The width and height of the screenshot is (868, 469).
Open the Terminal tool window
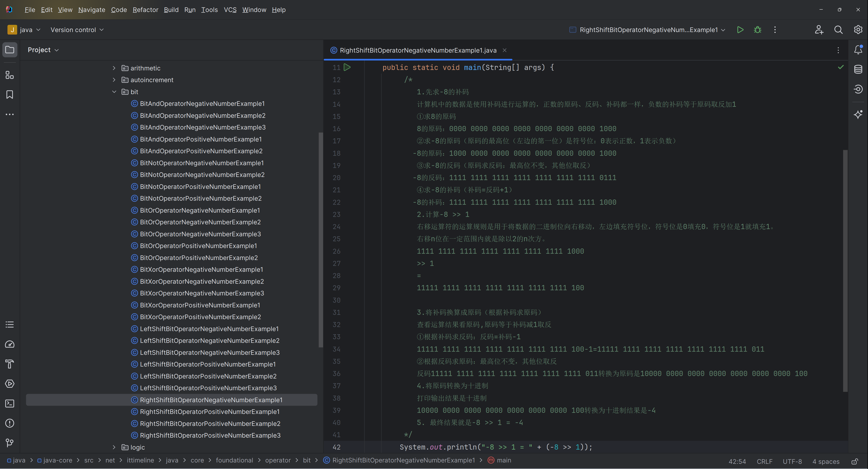(x=10, y=403)
